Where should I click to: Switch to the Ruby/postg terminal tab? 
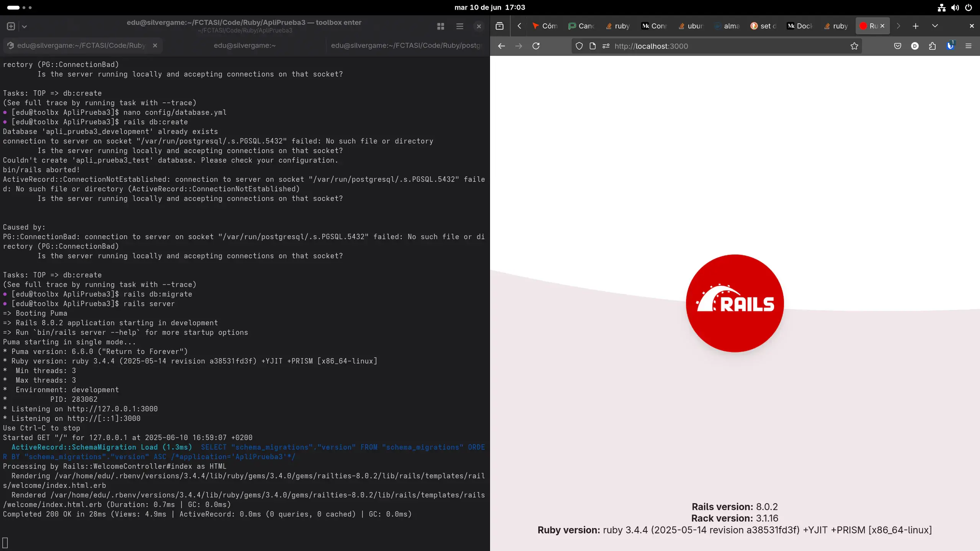click(x=406, y=46)
